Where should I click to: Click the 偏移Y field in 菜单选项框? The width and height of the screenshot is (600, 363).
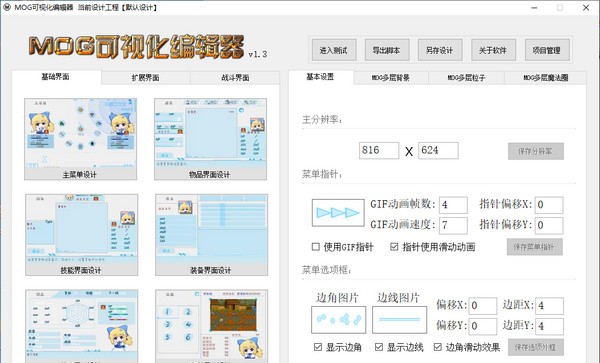[x=483, y=326]
